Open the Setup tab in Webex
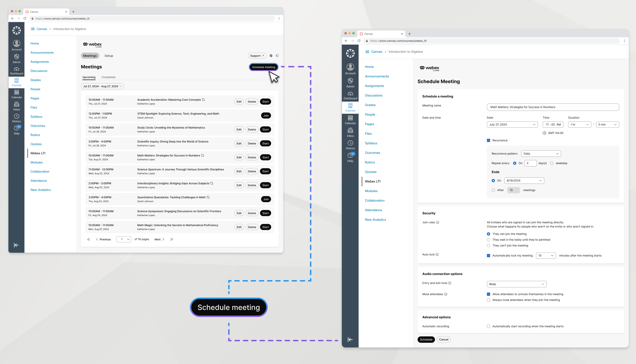This screenshot has width=636, height=364. click(x=108, y=55)
